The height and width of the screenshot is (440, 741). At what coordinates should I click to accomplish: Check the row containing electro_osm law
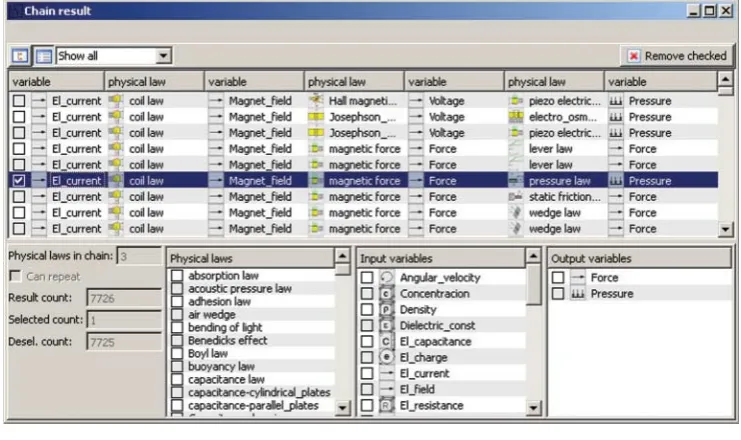[19, 117]
